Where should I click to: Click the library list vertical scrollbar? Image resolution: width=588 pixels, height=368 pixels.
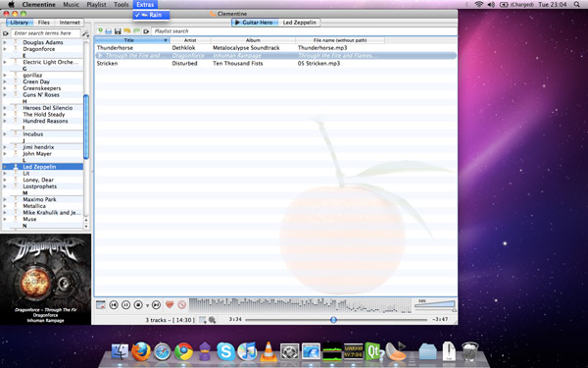86,127
